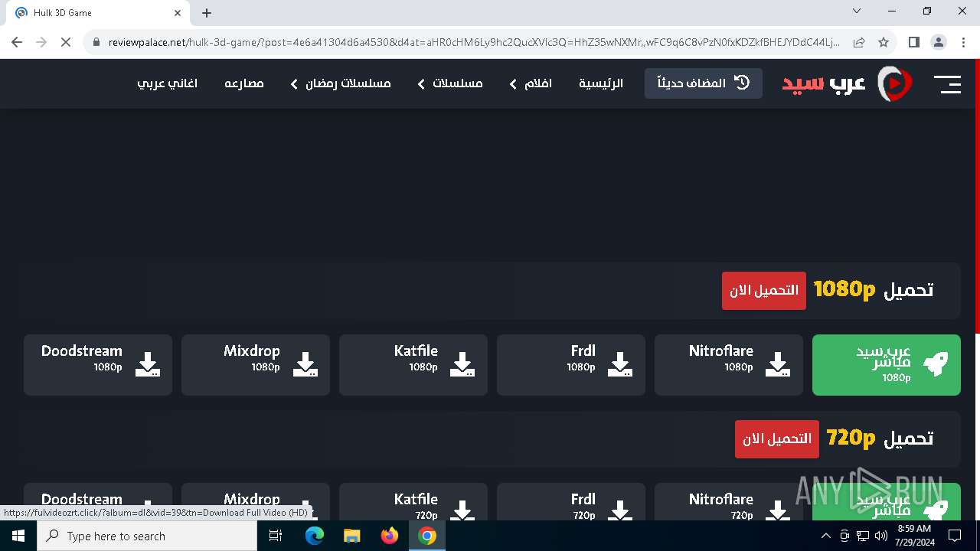
Task: Open File Explorer from taskbar
Action: 352,536
